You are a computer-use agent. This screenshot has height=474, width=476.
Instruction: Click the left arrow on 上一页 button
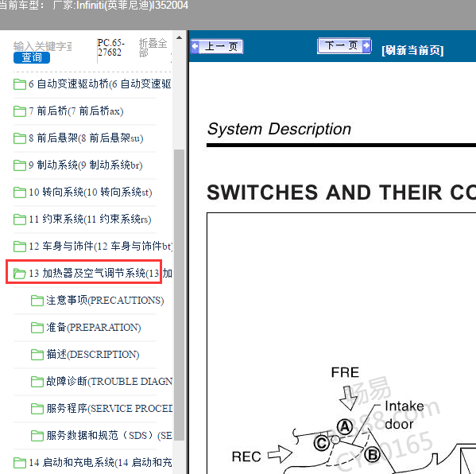point(195,46)
